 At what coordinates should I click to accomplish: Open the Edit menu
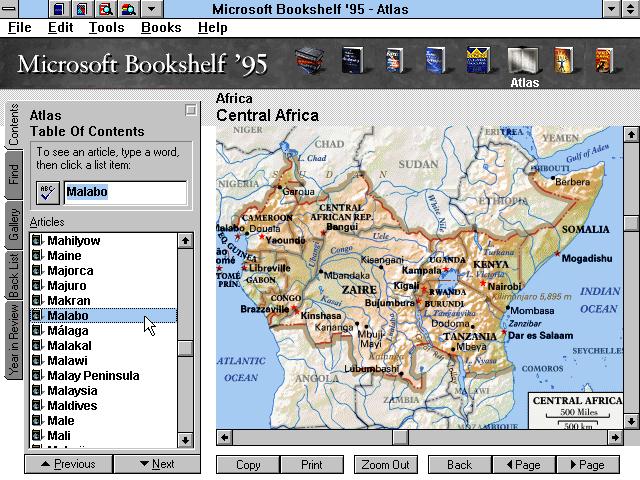pos(60,27)
